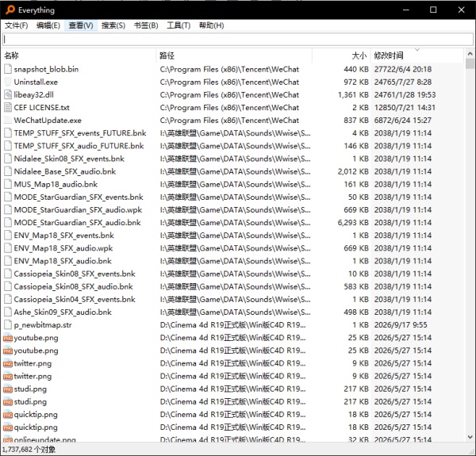
Task: Maximize the Everything window
Action: 433,10
